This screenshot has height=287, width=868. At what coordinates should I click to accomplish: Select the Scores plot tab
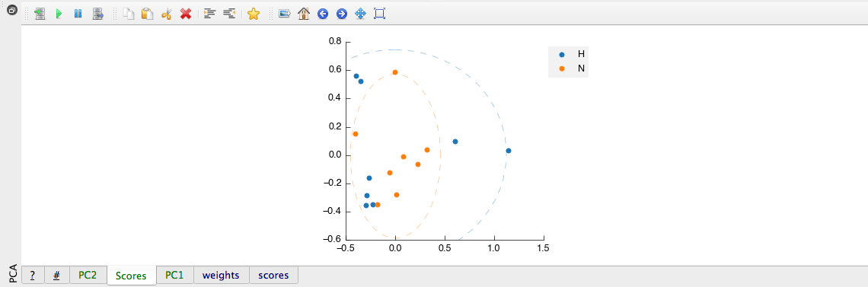pyautogui.click(x=131, y=276)
